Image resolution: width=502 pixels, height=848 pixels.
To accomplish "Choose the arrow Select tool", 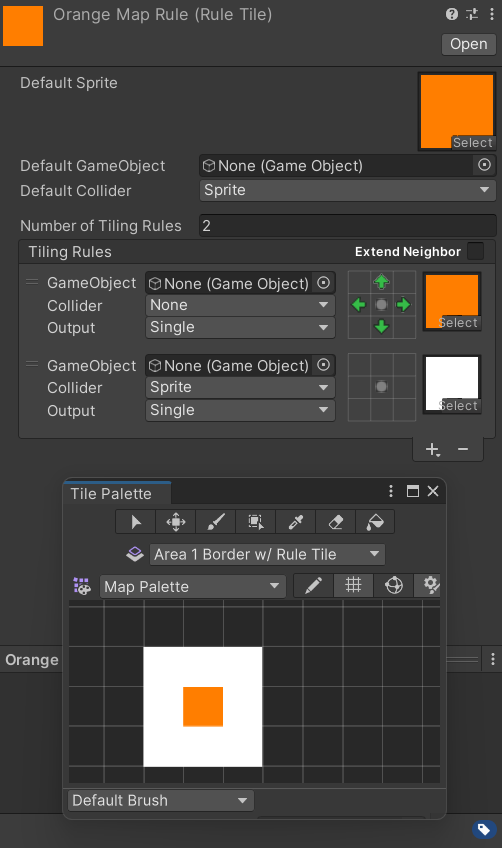I will coord(136,522).
